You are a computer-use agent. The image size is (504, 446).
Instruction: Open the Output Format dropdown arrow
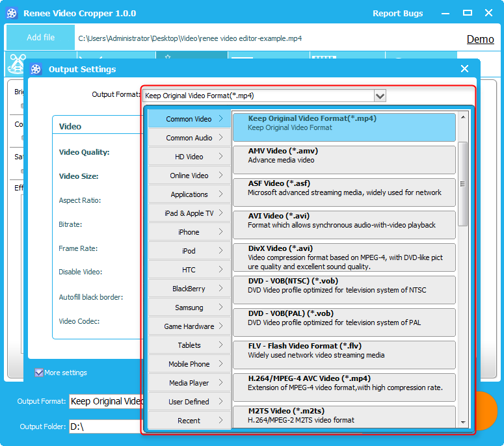(x=380, y=96)
